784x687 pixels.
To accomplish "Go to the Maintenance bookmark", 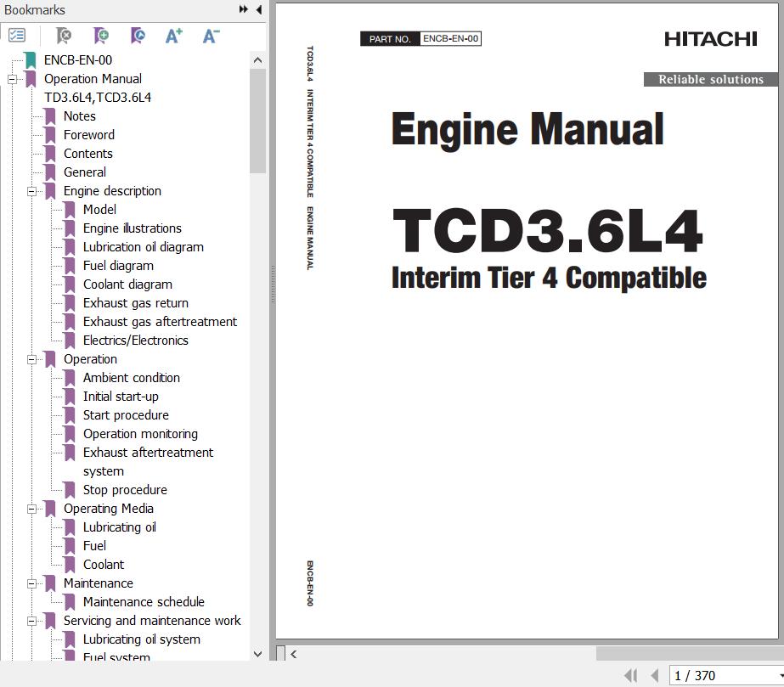I will point(99,583).
